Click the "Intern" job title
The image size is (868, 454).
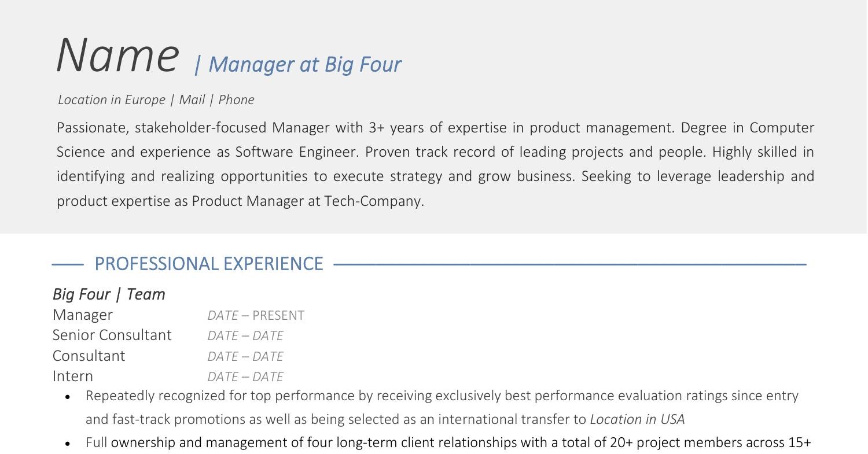coord(73,377)
